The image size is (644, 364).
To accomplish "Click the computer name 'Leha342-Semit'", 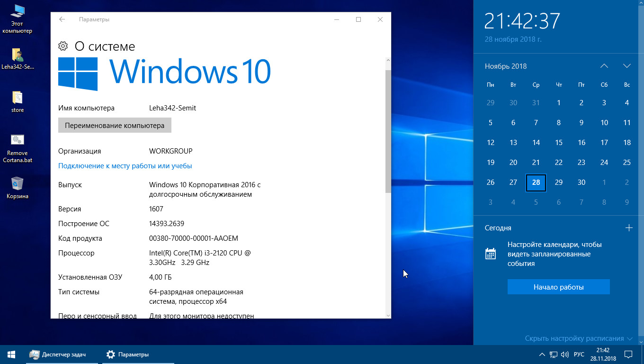I will [172, 108].
